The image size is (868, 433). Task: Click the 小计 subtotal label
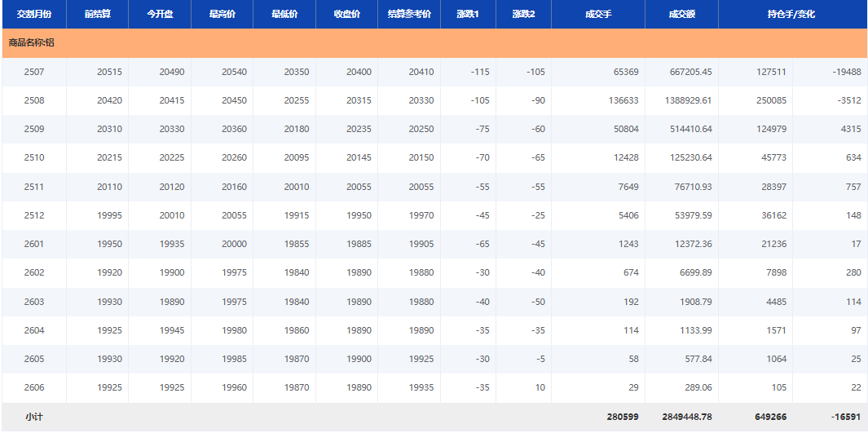coord(34,417)
